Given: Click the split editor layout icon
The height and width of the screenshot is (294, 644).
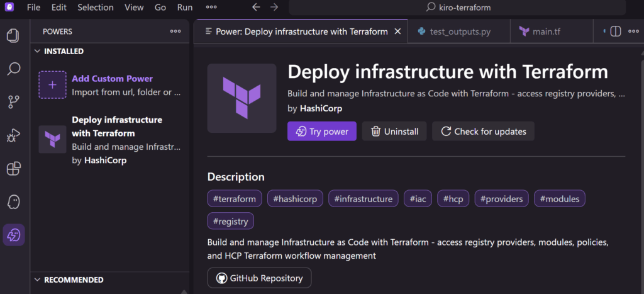Looking at the screenshot, I should (616, 31).
